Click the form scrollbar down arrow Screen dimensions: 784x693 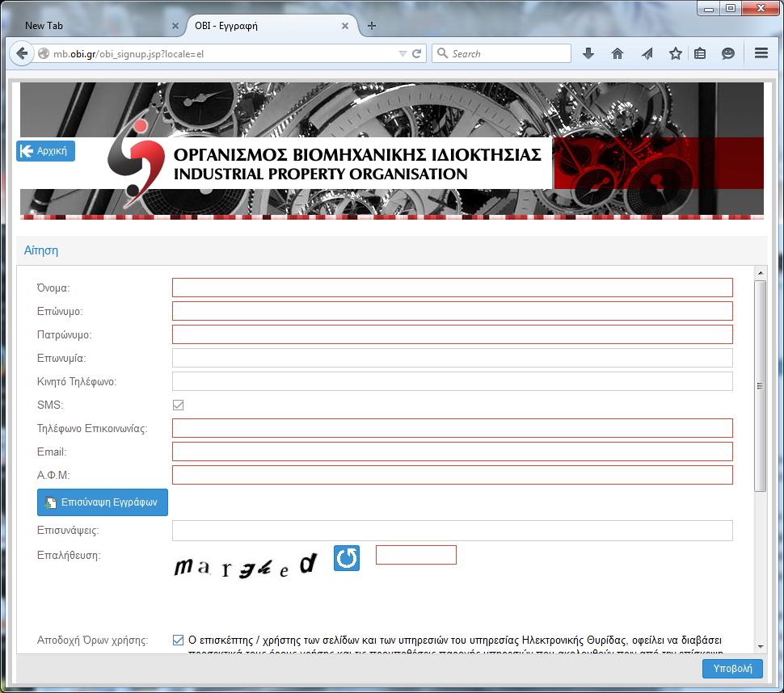[x=760, y=646]
